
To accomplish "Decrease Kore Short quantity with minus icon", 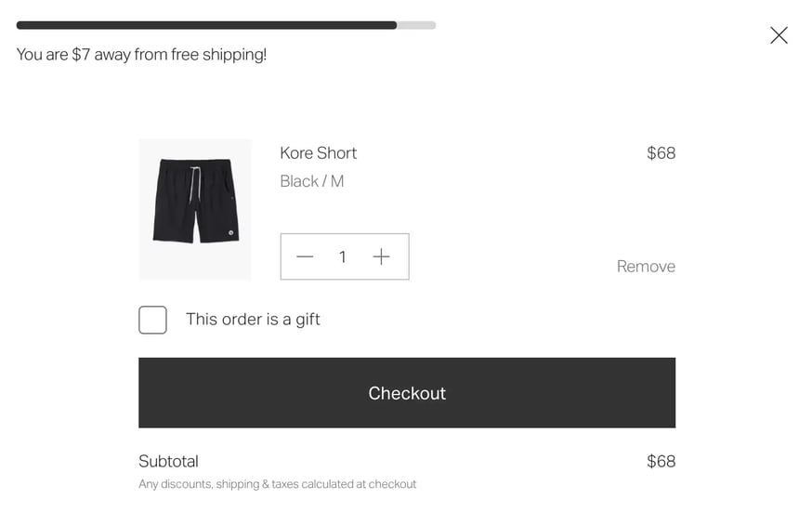I will (x=305, y=257).
